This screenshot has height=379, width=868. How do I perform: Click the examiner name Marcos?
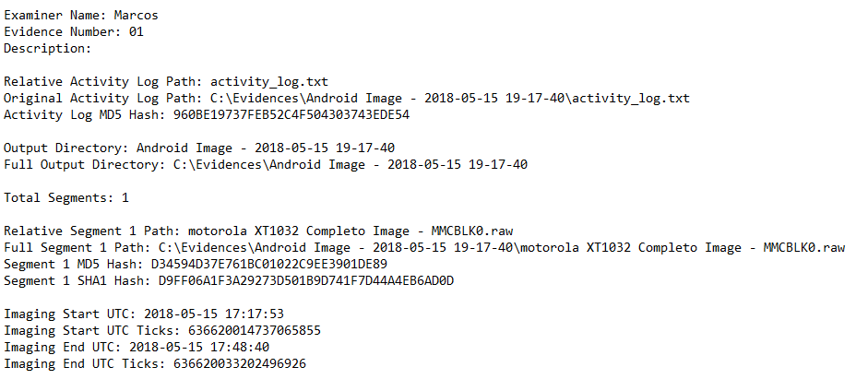137,15
